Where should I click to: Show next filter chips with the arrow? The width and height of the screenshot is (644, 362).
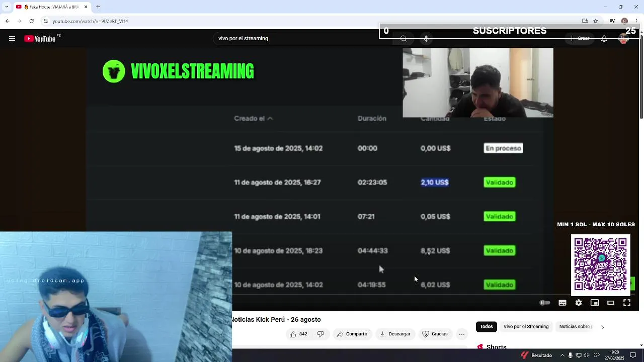coord(602,327)
